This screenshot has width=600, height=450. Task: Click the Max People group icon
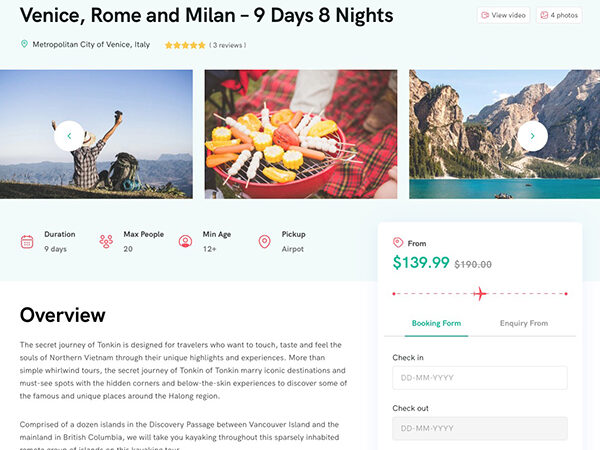106,241
